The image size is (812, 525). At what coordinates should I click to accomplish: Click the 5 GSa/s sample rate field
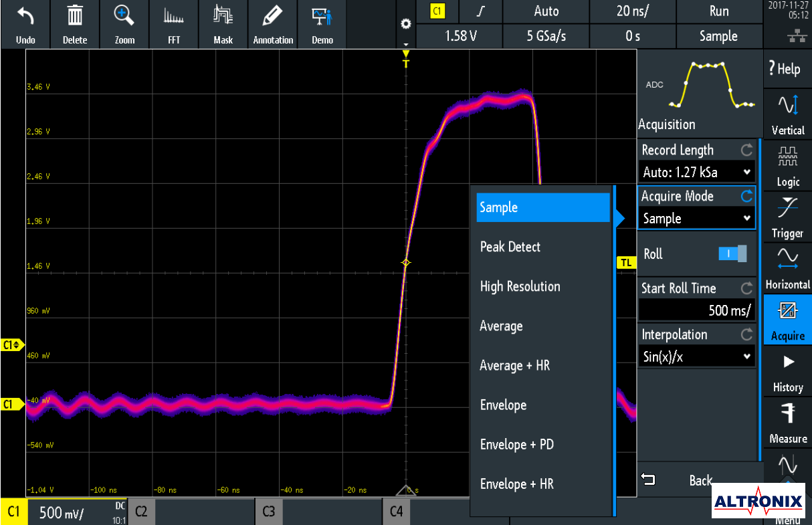coord(546,36)
